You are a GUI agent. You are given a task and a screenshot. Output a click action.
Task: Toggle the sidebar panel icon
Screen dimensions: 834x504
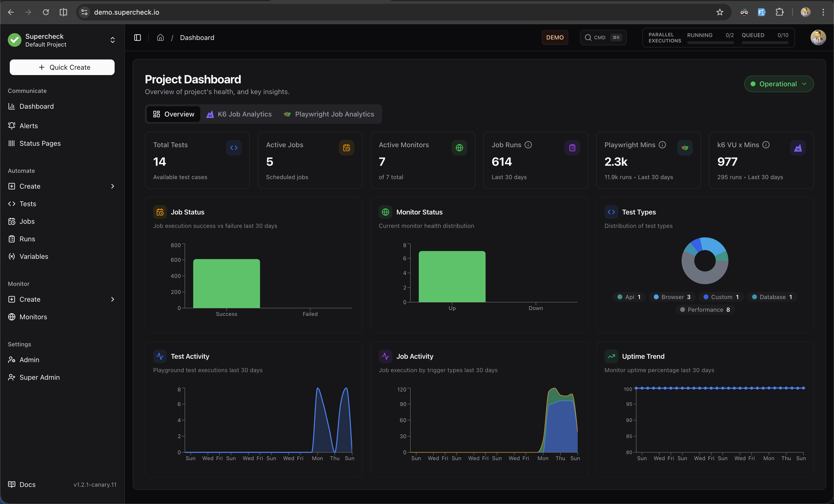138,38
